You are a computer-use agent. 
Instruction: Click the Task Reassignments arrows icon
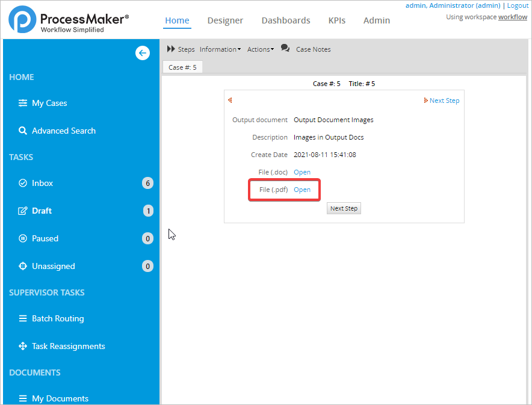pyautogui.click(x=23, y=346)
